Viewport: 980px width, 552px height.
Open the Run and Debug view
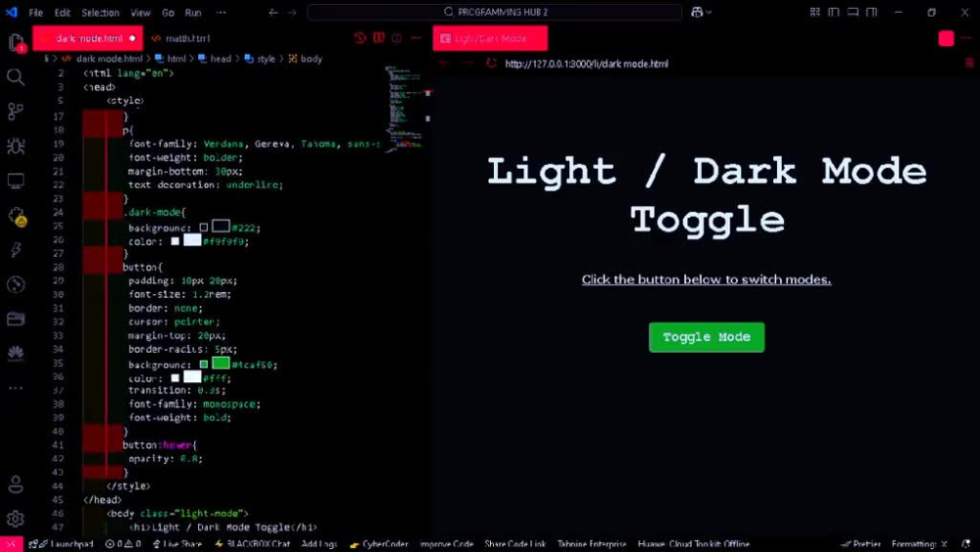coord(16,146)
